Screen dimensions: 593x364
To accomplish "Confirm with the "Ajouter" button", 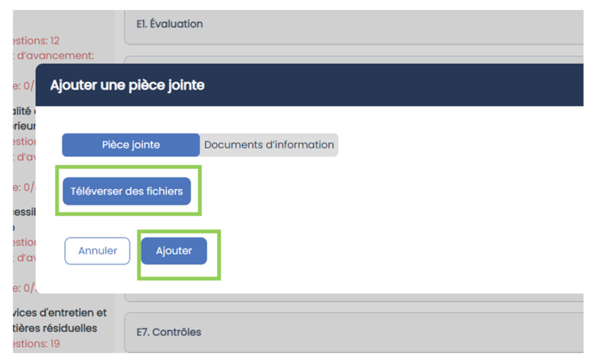I will [x=173, y=251].
